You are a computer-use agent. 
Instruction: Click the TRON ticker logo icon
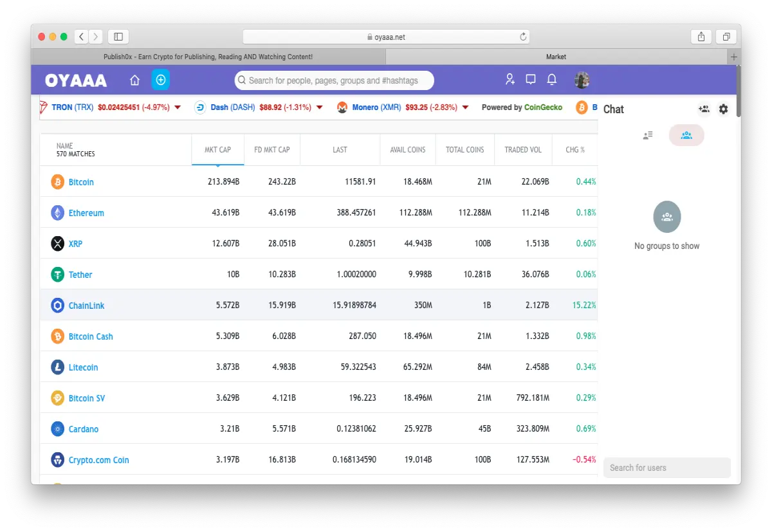tap(44, 107)
